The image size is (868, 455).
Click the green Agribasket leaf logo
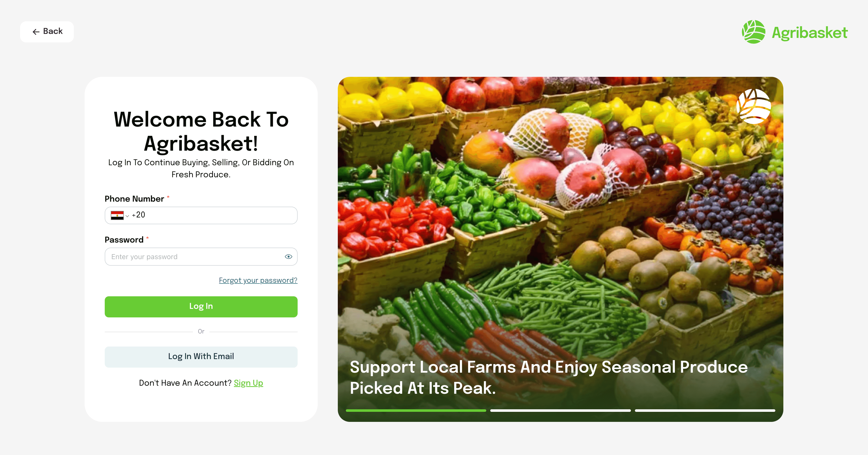(753, 32)
